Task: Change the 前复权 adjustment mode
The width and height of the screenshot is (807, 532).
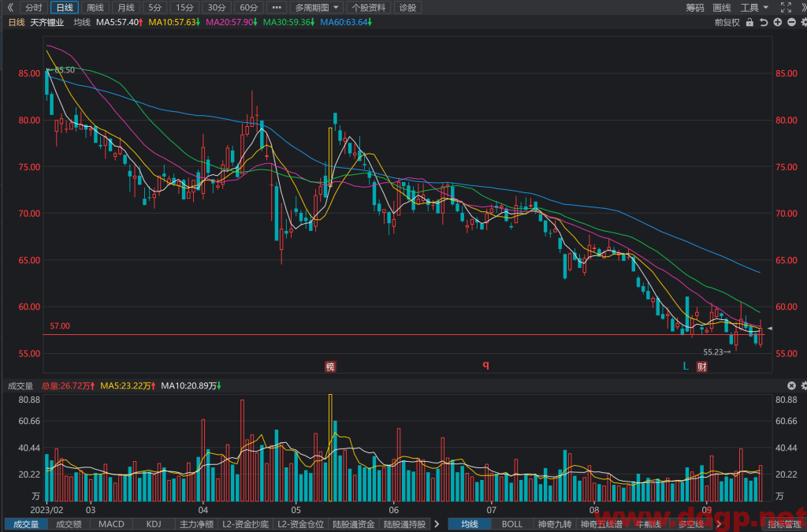Action: click(x=727, y=22)
